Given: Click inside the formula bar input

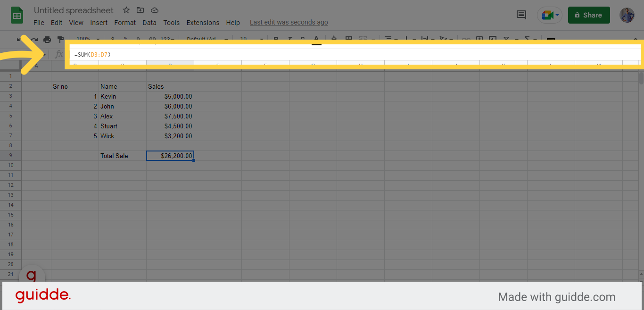Looking at the screenshot, I should (330, 55).
